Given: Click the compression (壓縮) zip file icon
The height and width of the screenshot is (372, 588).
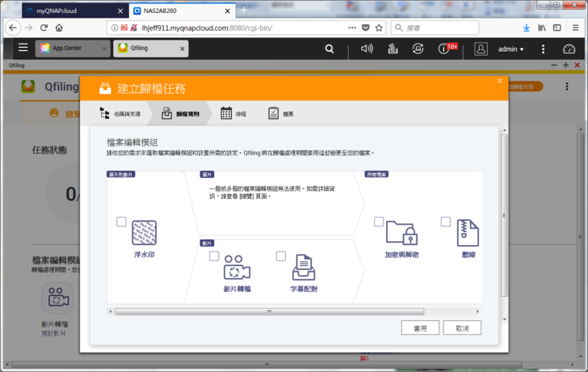Looking at the screenshot, I should coord(468,232).
